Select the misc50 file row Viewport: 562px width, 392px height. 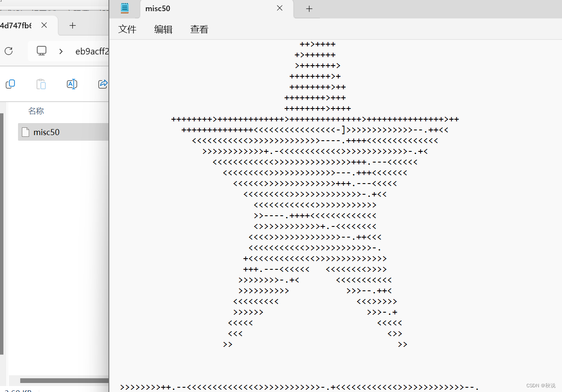(47, 132)
